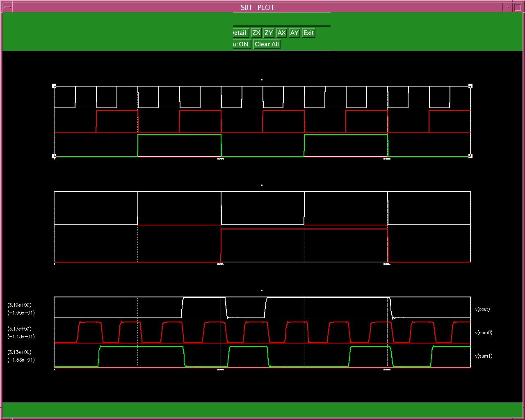Click the top-right handle of first plot
The width and height of the screenshot is (525, 420).
[x=470, y=86]
